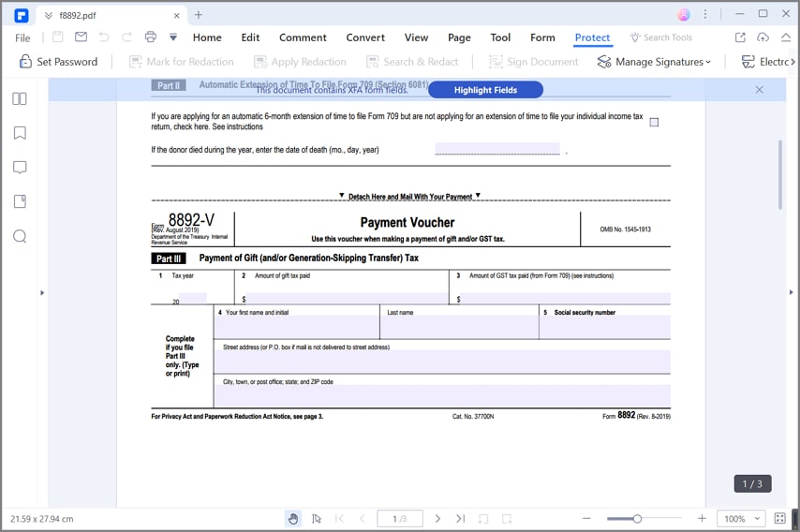Image resolution: width=800 pixels, height=532 pixels.
Task: Click the redo arrow icon
Action: click(126, 37)
